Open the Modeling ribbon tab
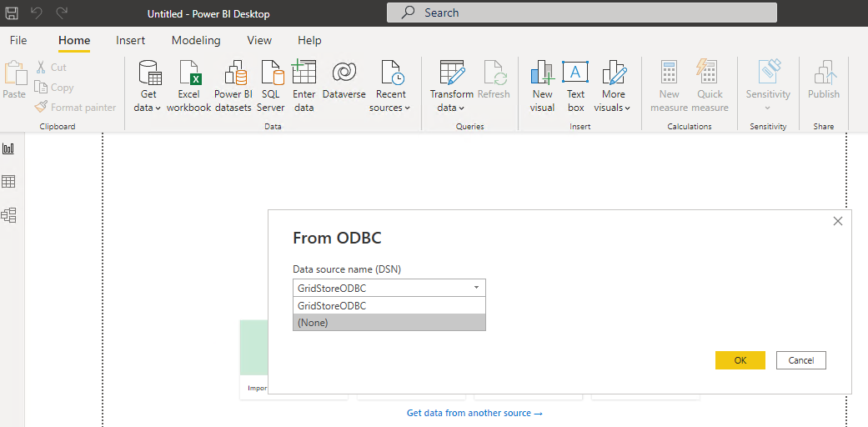The height and width of the screenshot is (427, 868). (196, 40)
